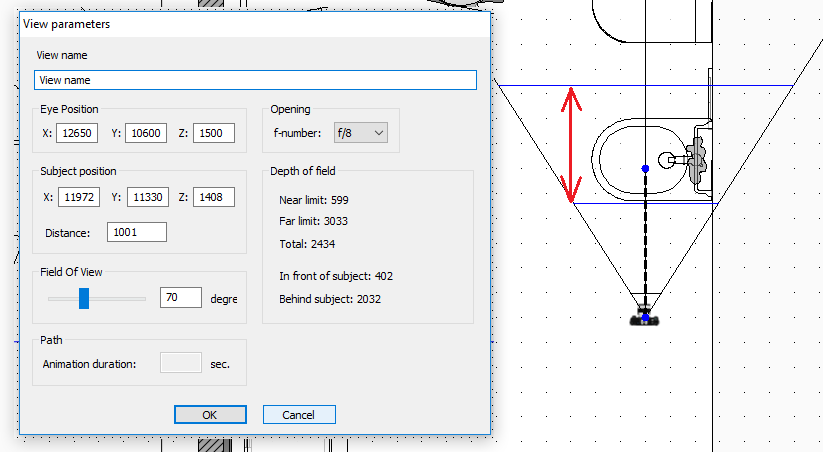Select the Eye Position Z field

214,133
